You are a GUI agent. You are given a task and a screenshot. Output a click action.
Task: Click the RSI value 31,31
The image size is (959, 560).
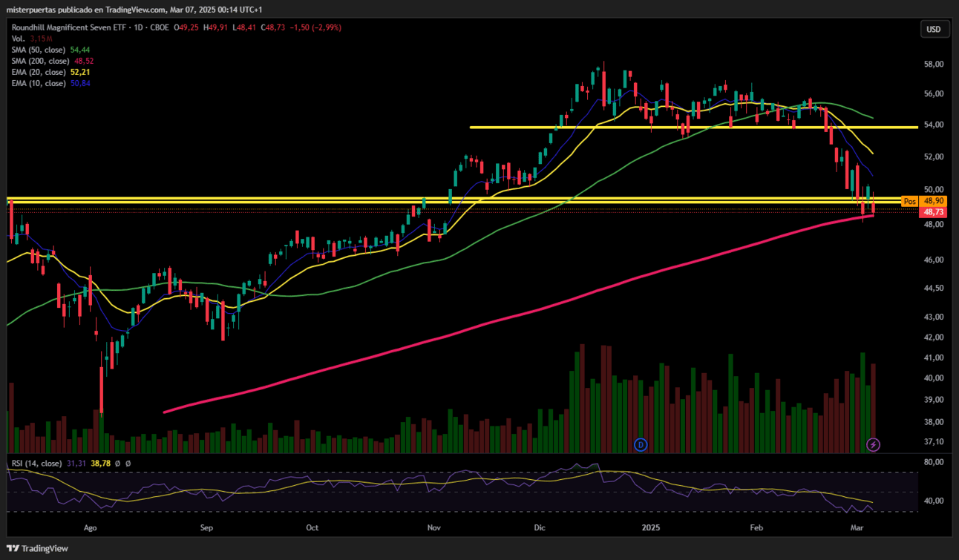pyautogui.click(x=76, y=464)
